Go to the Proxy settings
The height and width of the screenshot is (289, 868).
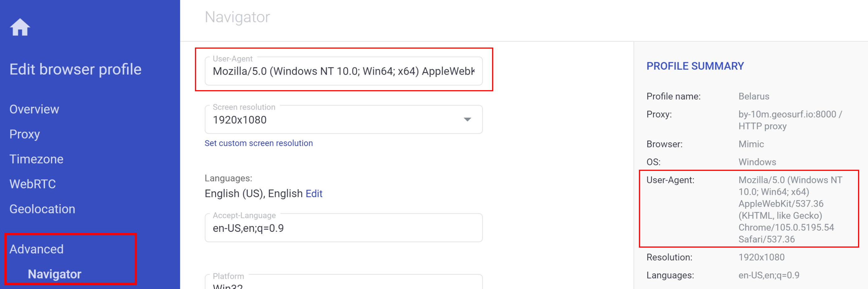pyautogui.click(x=25, y=134)
